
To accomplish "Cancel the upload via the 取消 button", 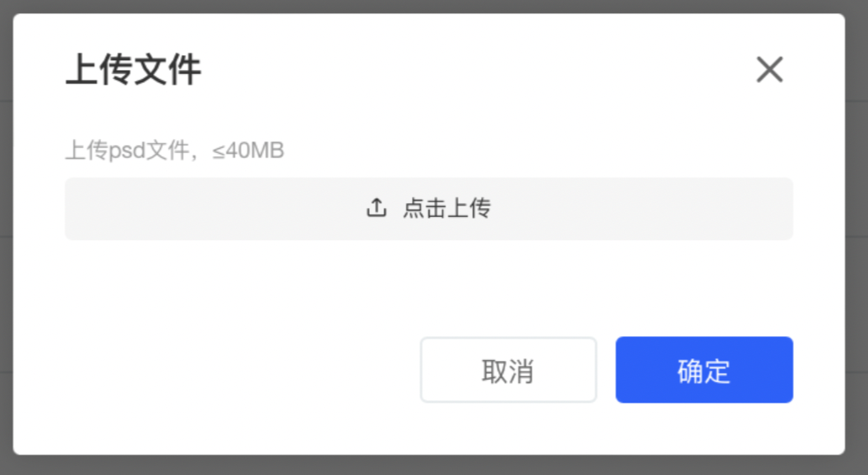I will coord(508,370).
